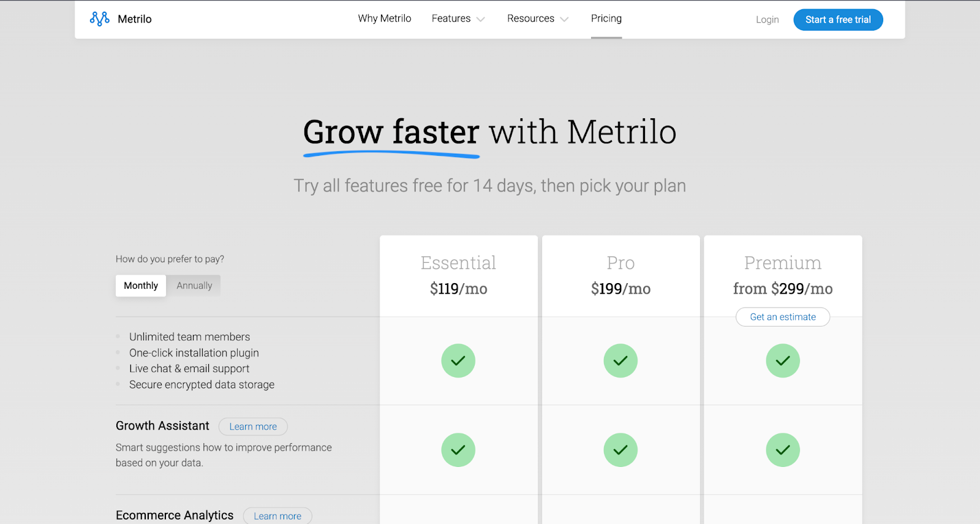Expand the Features dropdown chevron
The height and width of the screenshot is (524, 980).
coord(481,20)
